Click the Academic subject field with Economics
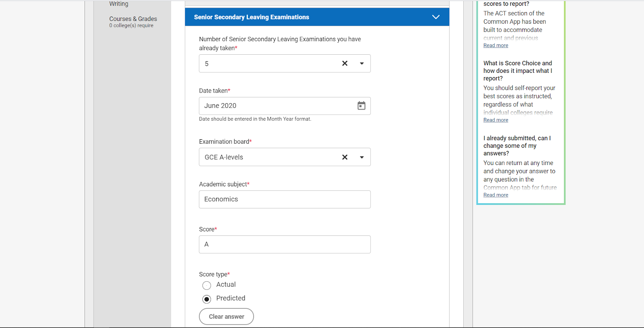Screen dimensions: 644x328 pyautogui.click(x=284, y=199)
